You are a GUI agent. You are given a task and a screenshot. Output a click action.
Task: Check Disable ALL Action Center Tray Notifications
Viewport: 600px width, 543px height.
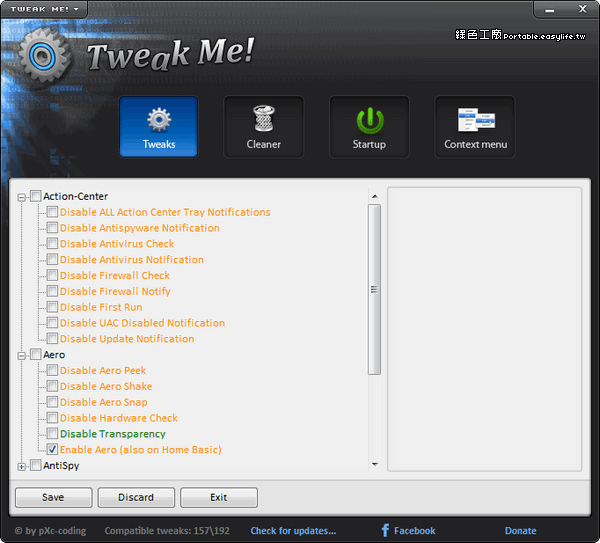pos(52,212)
